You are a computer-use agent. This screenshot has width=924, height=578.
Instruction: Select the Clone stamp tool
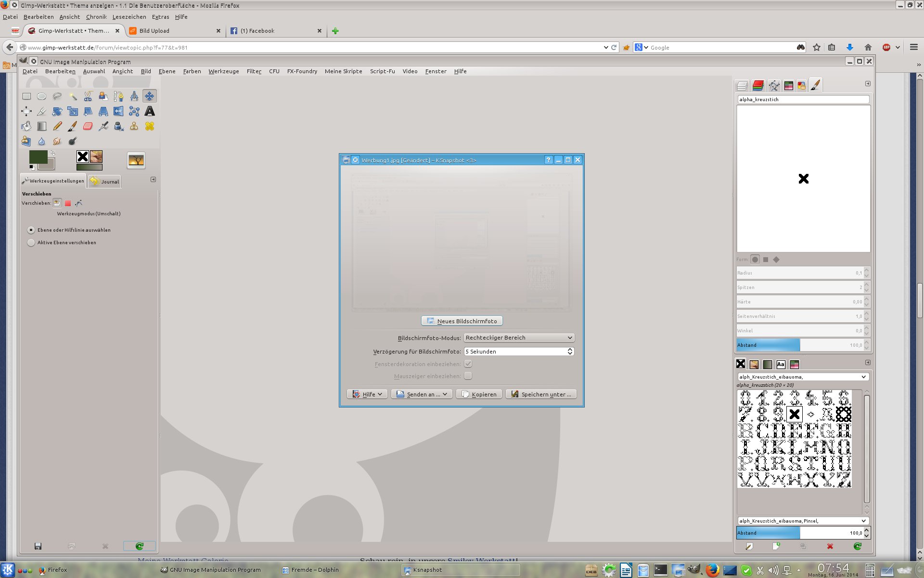134,126
